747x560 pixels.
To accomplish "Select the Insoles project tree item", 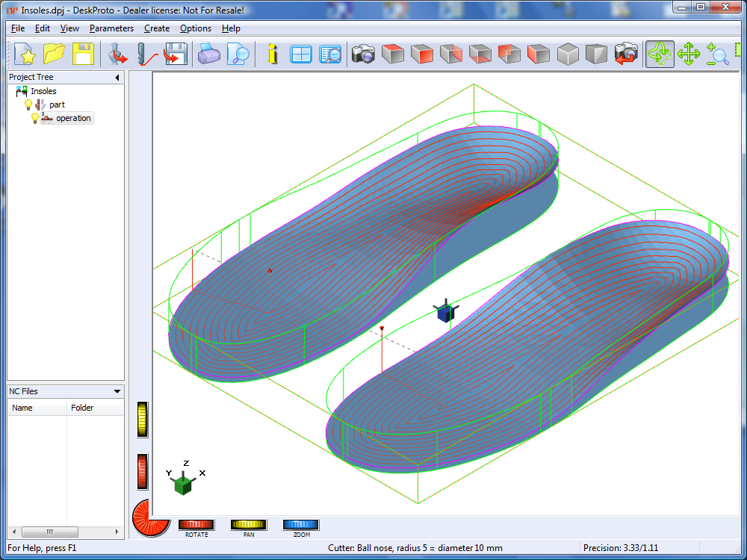I will (43, 91).
